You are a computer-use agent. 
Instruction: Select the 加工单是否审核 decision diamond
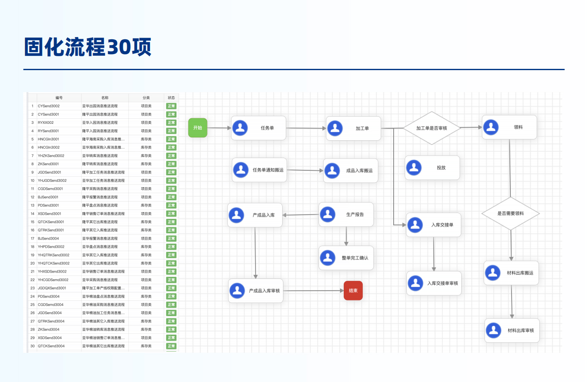pos(432,128)
